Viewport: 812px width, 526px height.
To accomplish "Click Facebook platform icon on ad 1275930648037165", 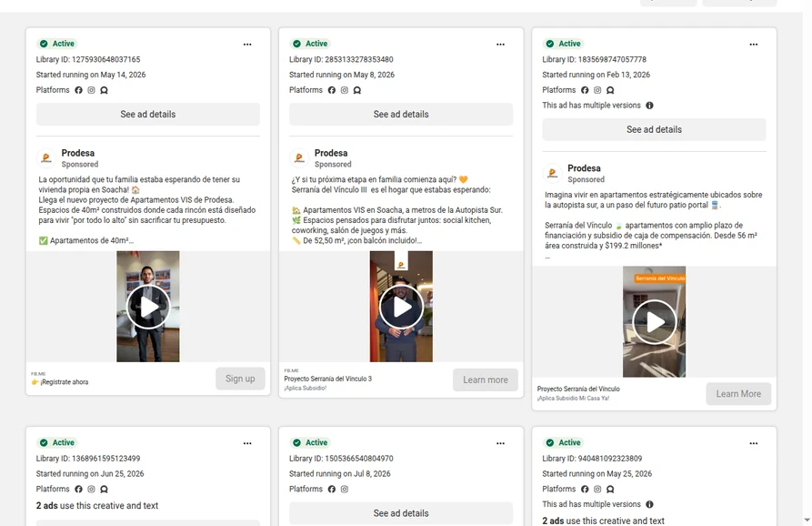I will tap(79, 90).
